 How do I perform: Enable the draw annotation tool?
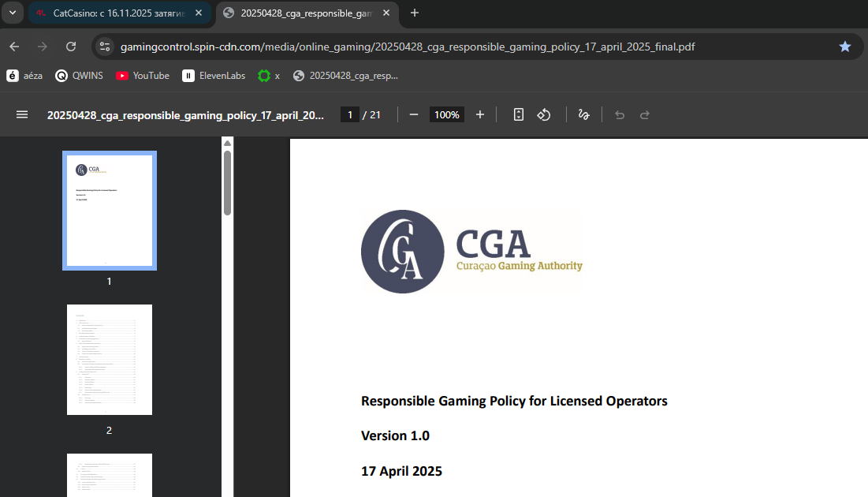pos(583,114)
